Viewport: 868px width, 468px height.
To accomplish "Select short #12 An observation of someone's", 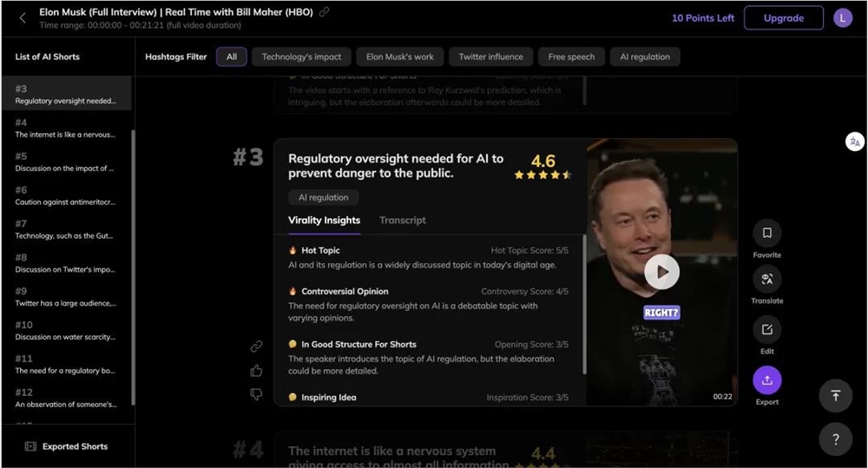I will [x=67, y=399].
